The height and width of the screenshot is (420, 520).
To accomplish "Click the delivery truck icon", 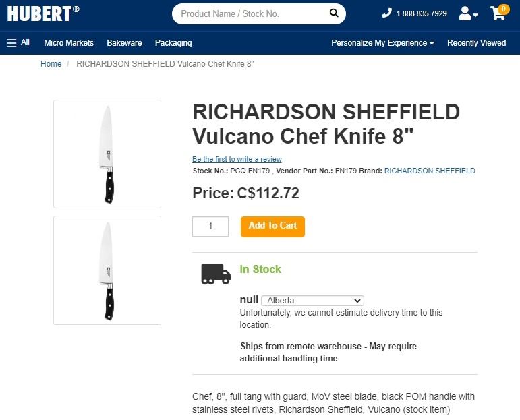I will [x=216, y=273].
